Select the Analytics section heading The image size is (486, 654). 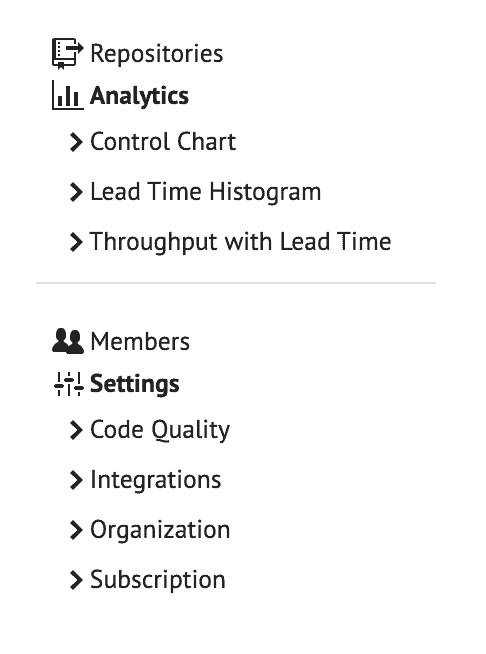(x=139, y=96)
